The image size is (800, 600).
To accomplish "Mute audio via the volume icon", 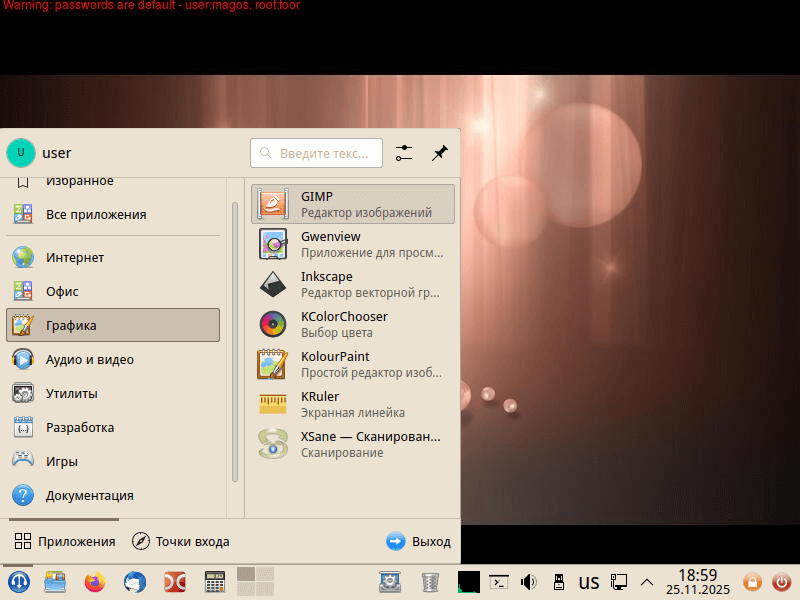I will (x=528, y=581).
